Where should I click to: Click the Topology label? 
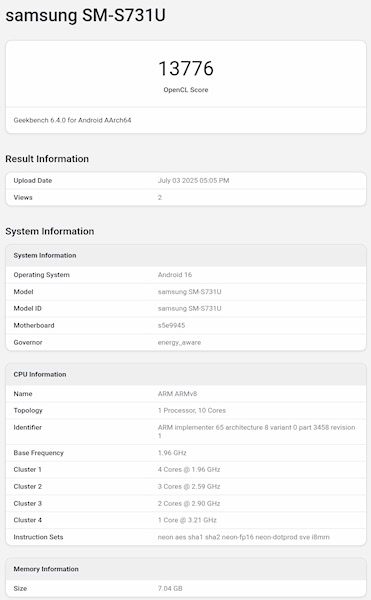pyautogui.click(x=28, y=411)
